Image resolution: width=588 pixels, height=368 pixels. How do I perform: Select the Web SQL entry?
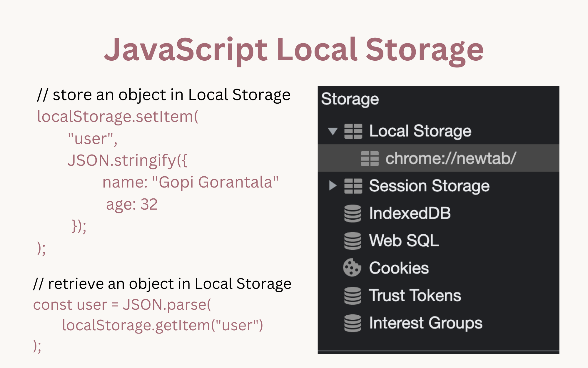(x=404, y=241)
